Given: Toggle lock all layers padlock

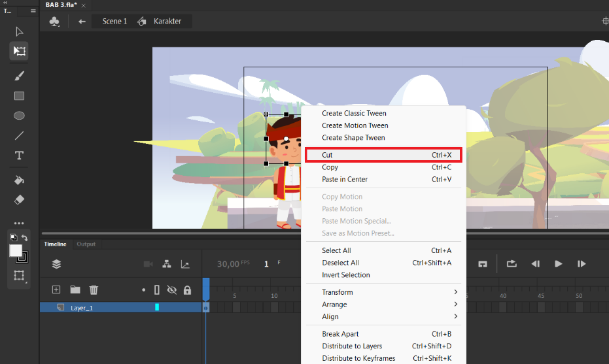Looking at the screenshot, I should point(187,290).
